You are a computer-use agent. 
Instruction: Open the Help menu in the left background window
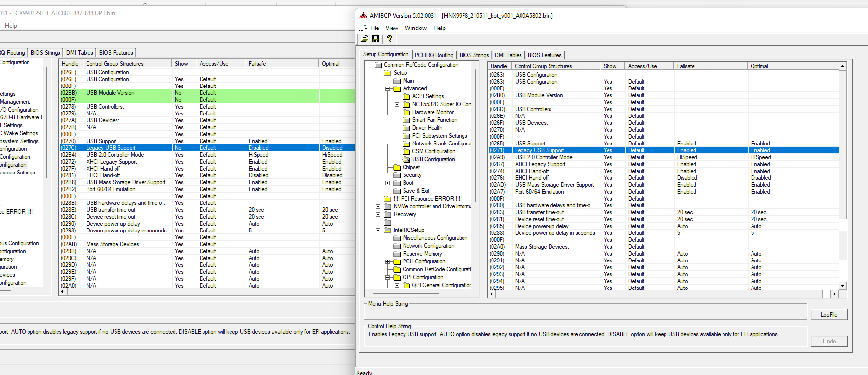tap(11, 26)
